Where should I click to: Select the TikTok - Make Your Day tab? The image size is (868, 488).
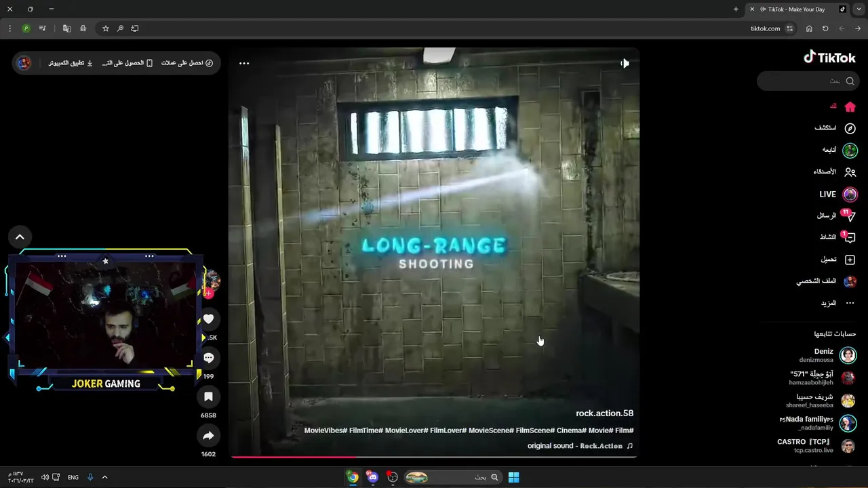[797, 9]
